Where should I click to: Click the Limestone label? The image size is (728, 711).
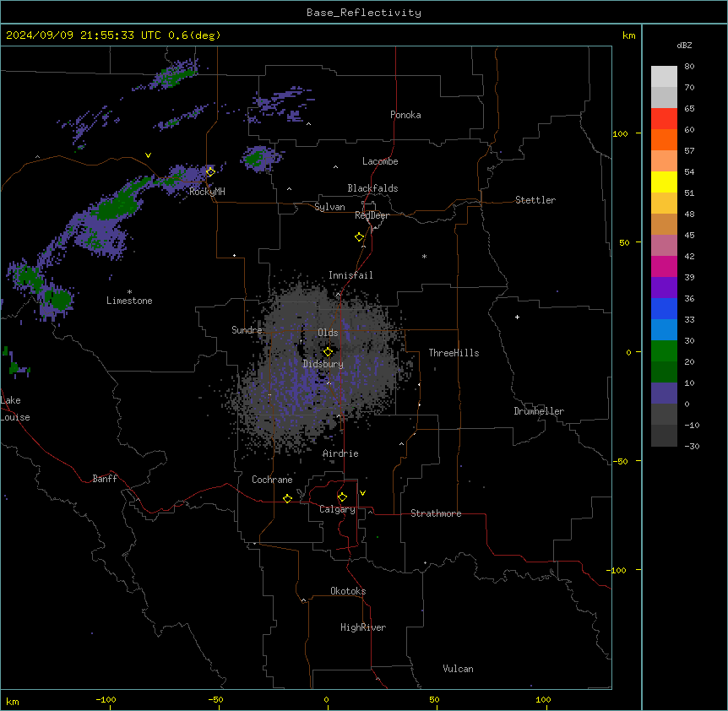click(x=129, y=301)
